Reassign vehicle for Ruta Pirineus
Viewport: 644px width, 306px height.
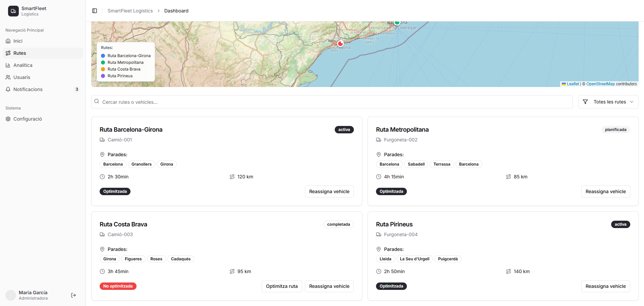coord(605,286)
